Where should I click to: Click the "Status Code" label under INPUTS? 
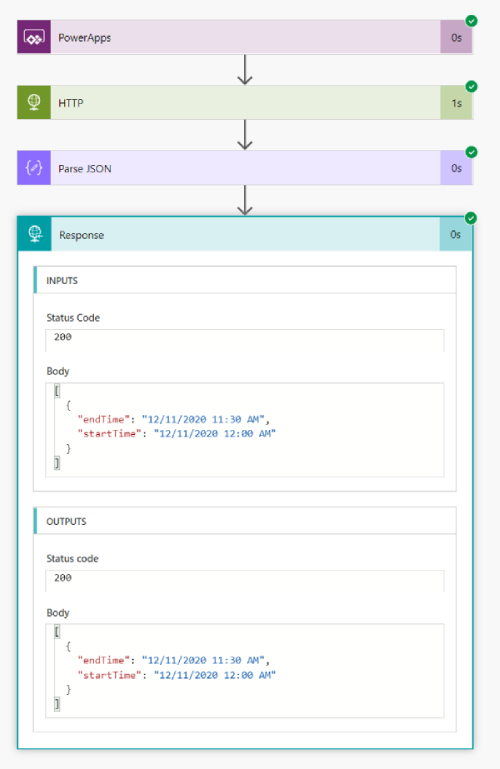73,318
